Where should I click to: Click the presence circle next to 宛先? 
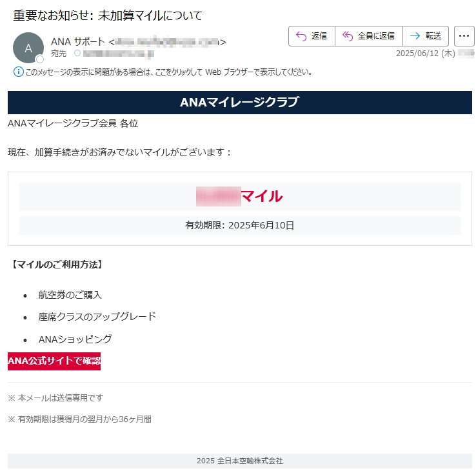point(77,54)
